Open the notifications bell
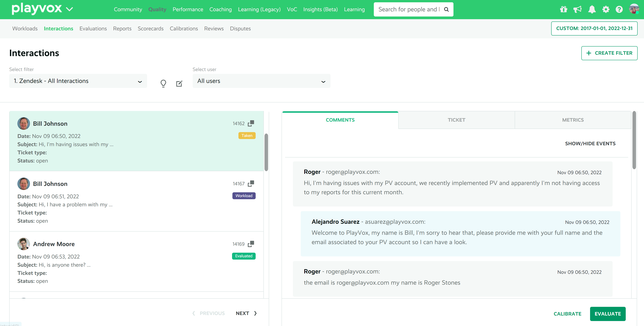This screenshot has height=326, width=644. click(x=592, y=9)
